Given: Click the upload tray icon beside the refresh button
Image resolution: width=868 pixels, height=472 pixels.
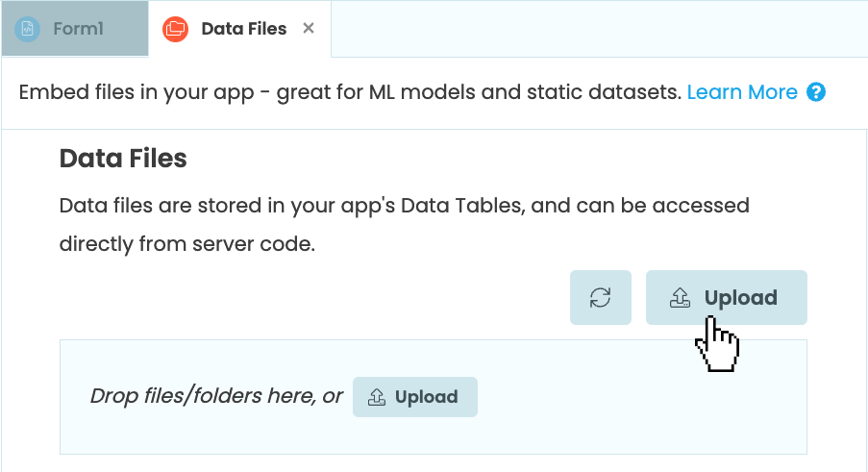Looking at the screenshot, I should pos(680,298).
